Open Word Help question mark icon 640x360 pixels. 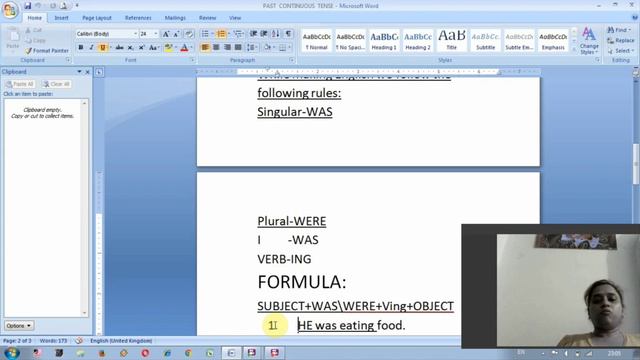pos(635,18)
